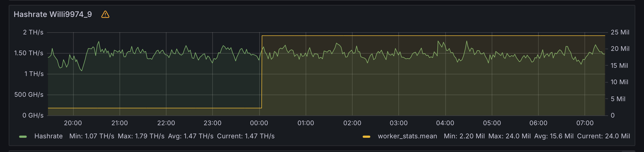Screen dimensions: 644x152
Task: Click the '25 Mil' right axis label
Action: coord(620,32)
